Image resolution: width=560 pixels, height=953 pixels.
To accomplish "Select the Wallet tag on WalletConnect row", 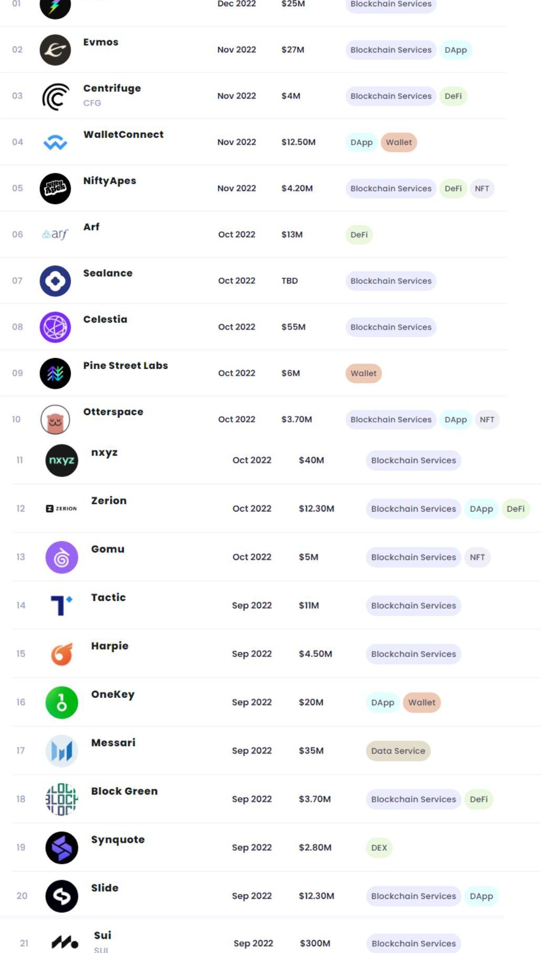I will pos(399,142).
